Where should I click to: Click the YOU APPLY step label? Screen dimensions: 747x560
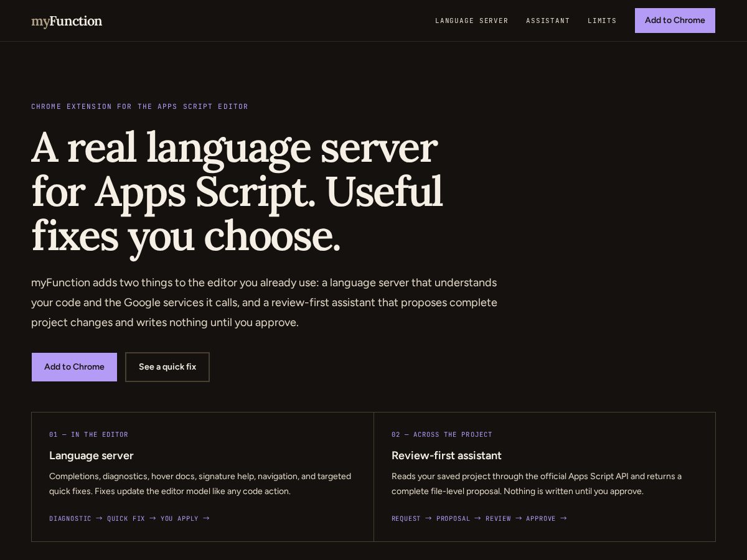179,518
